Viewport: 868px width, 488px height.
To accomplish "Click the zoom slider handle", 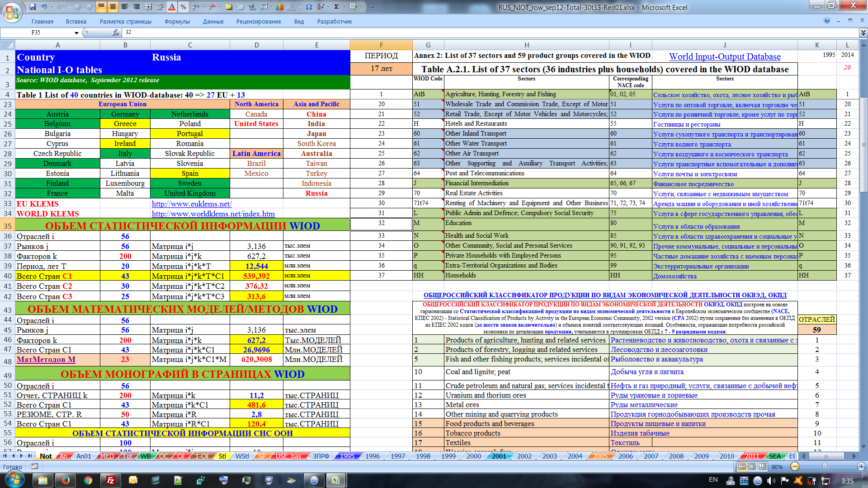I will click(825, 467).
